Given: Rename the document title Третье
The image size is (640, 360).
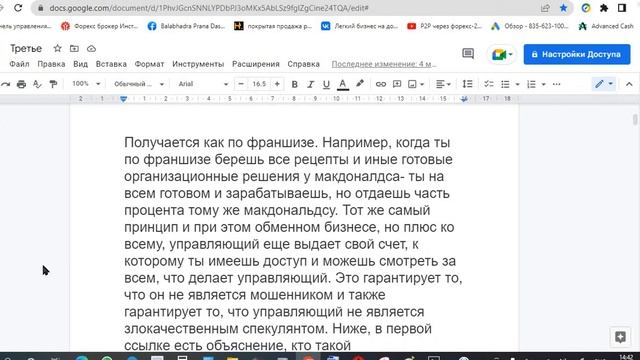Looking at the screenshot, I should pos(26,49).
